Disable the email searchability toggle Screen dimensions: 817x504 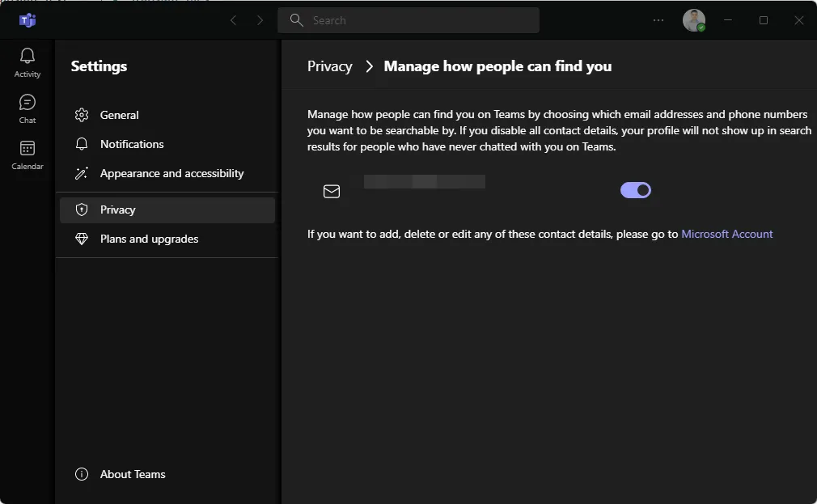click(636, 189)
